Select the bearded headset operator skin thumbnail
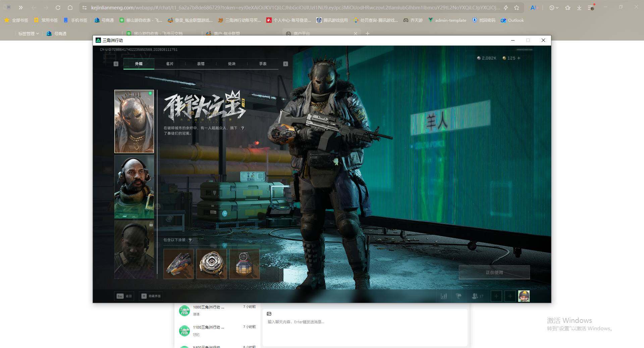The height and width of the screenshot is (348, 644). tap(134, 187)
